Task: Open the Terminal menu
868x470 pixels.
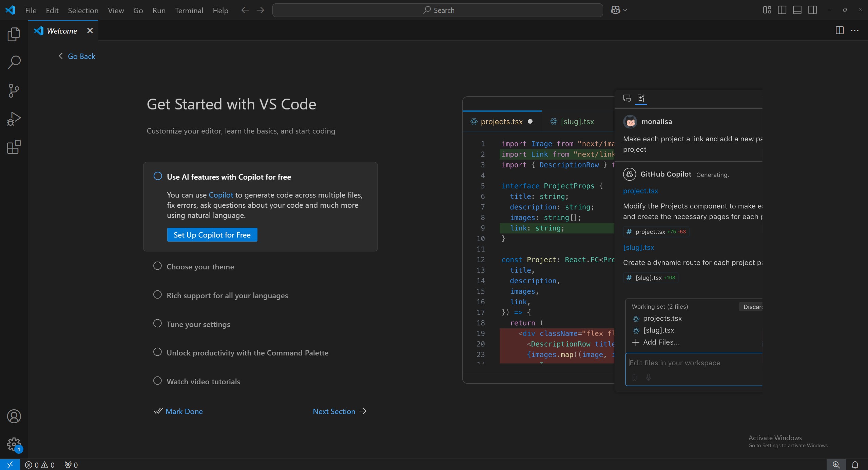Action: [x=189, y=11]
